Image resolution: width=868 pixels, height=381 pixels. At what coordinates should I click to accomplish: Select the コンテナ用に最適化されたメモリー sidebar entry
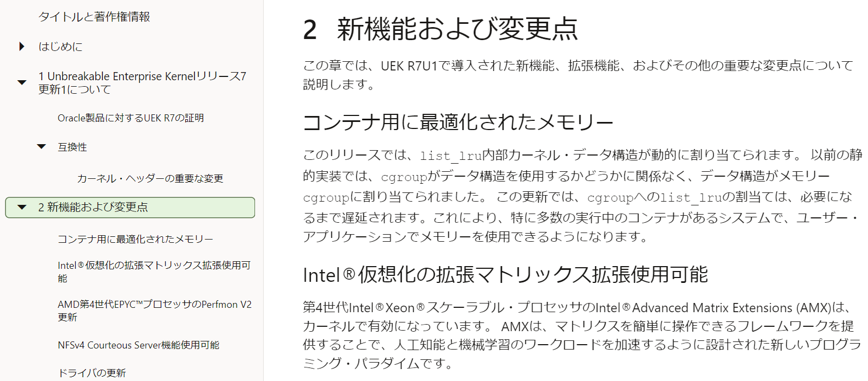pyautogui.click(x=135, y=238)
